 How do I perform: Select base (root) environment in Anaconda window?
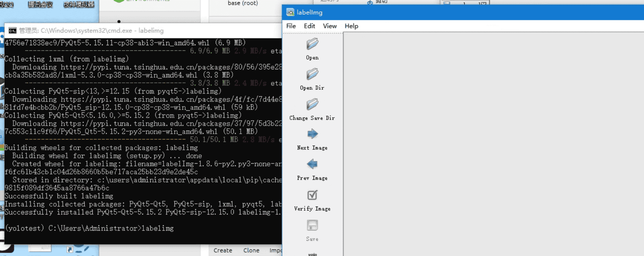[243, 3]
